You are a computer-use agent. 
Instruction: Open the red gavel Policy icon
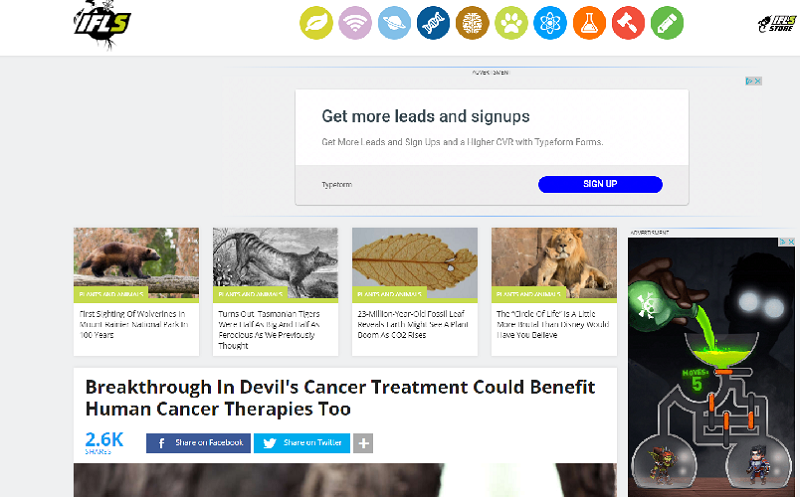pos(628,23)
